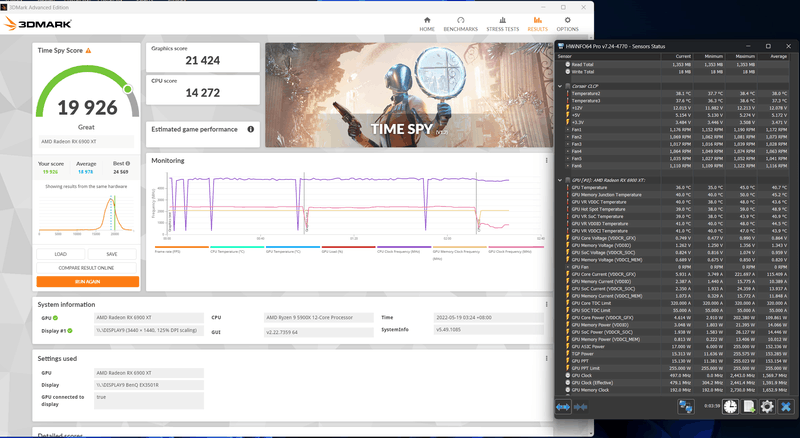Image resolution: width=800 pixels, height=438 pixels.
Task: Click the score distribution histogram chart
Action: pyautogui.click(x=86, y=213)
